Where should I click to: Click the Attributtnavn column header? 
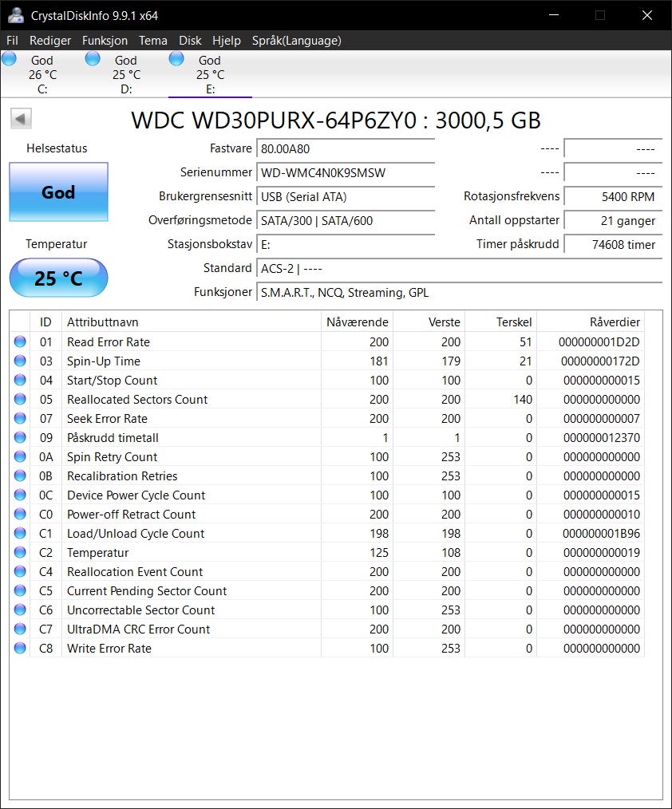click(x=191, y=322)
